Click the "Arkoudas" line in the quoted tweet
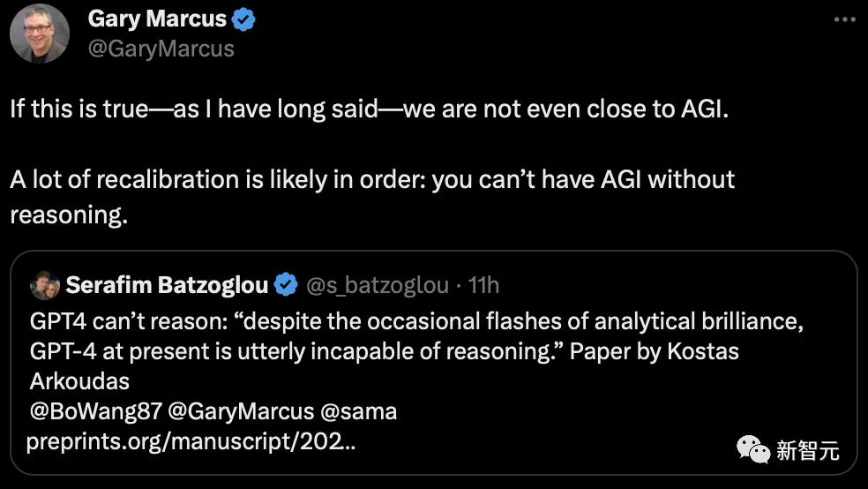 (80, 381)
